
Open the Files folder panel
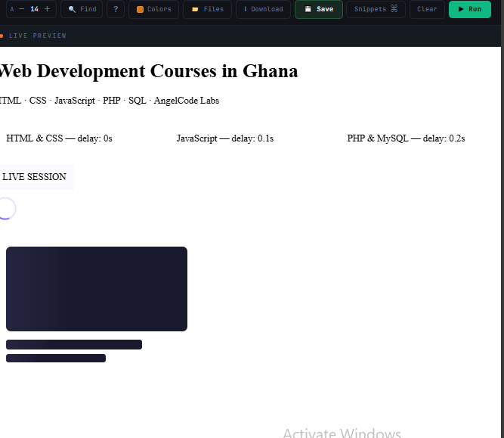[x=207, y=9]
